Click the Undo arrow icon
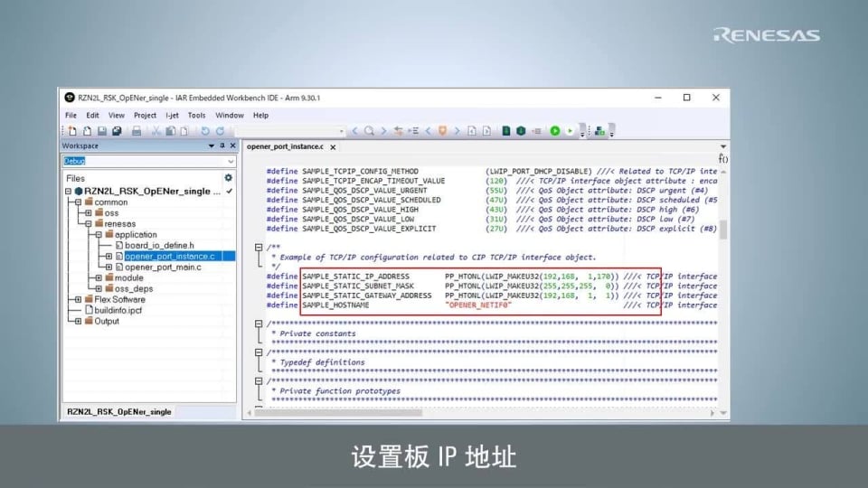Viewport: 868px width, 488px height. [x=205, y=131]
